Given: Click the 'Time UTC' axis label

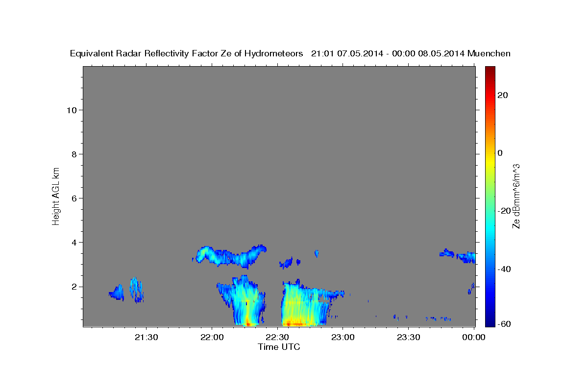Looking at the screenshot, I should point(279,347).
